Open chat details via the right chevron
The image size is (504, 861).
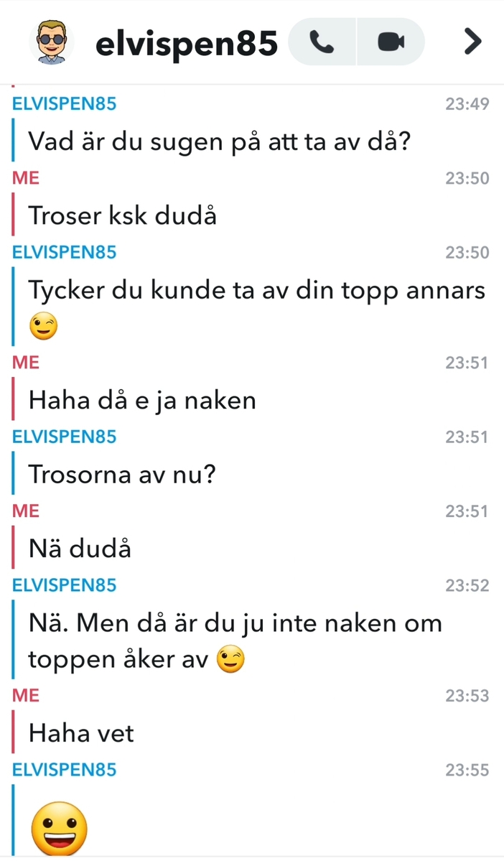coord(472,42)
